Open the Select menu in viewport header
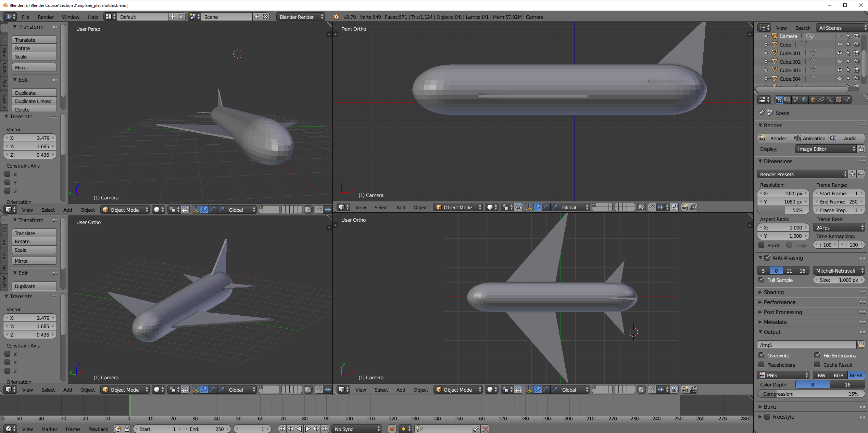This screenshot has height=433, width=868. 48,210
